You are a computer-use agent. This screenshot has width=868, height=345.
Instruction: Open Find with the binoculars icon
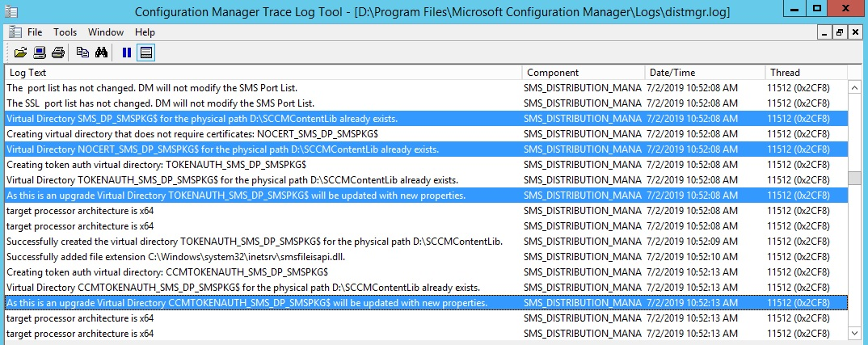point(101,53)
